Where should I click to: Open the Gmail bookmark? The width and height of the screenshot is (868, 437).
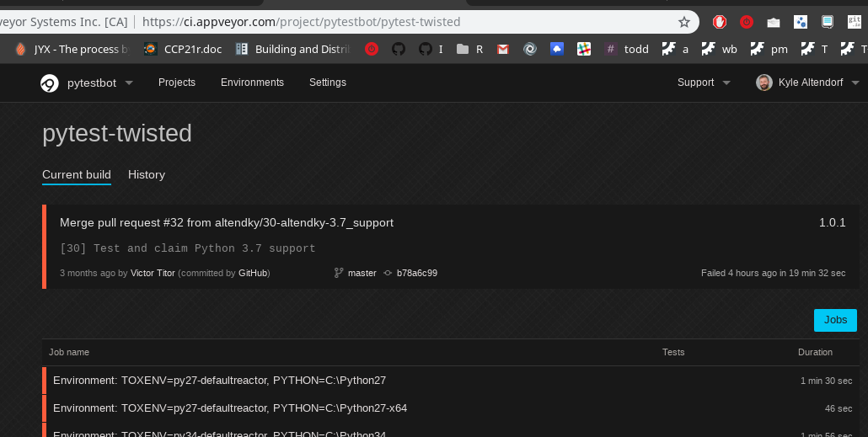(x=502, y=49)
